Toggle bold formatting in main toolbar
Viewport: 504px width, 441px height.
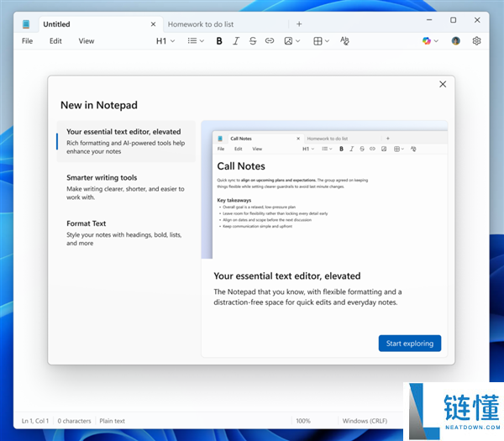(x=219, y=41)
